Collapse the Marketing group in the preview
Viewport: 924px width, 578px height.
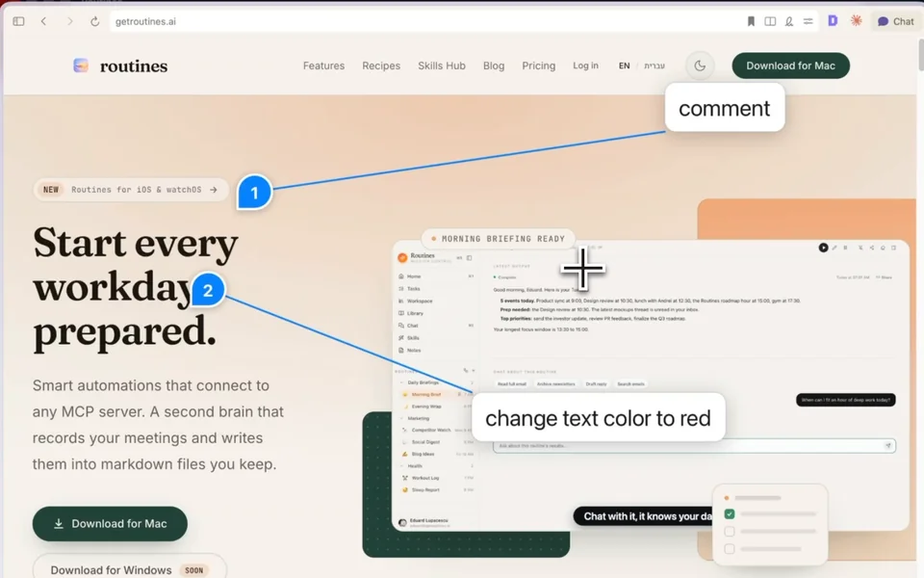[x=402, y=418]
